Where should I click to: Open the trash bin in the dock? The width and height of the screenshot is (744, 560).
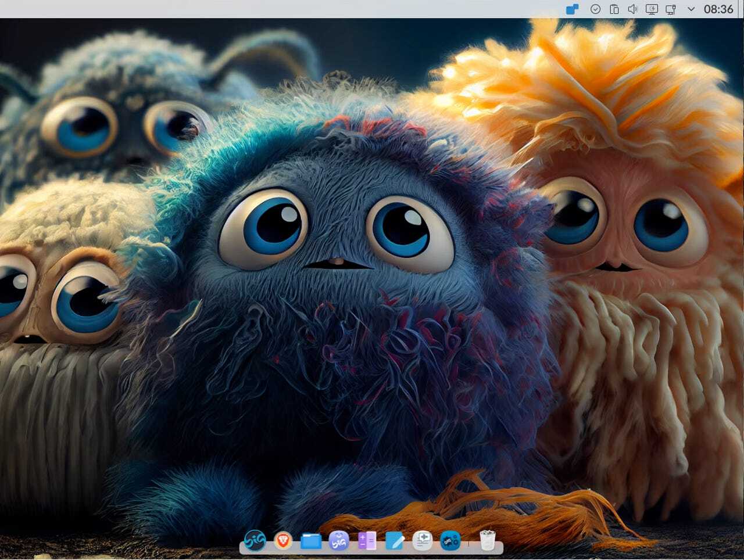[x=488, y=540]
